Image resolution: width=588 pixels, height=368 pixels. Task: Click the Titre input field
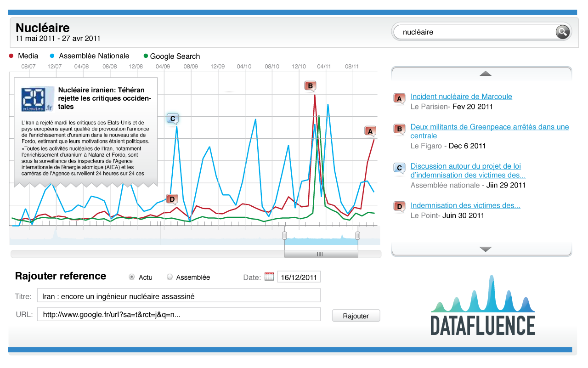[179, 296]
